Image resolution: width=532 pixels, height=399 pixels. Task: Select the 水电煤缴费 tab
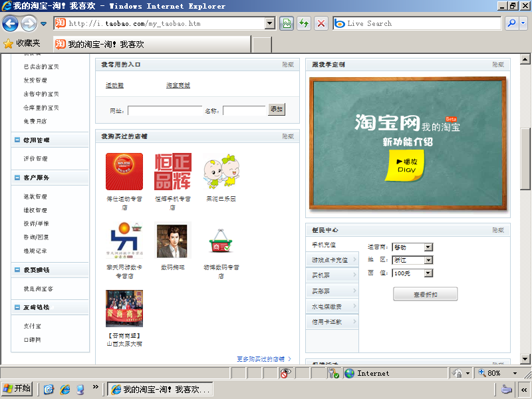pyautogui.click(x=332, y=307)
